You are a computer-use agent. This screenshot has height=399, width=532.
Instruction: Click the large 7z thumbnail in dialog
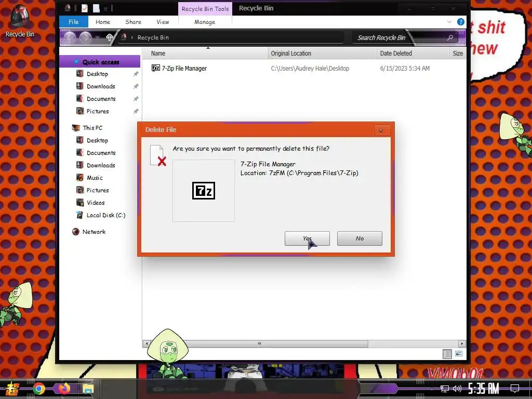pyautogui.click(x=204, y=191)
